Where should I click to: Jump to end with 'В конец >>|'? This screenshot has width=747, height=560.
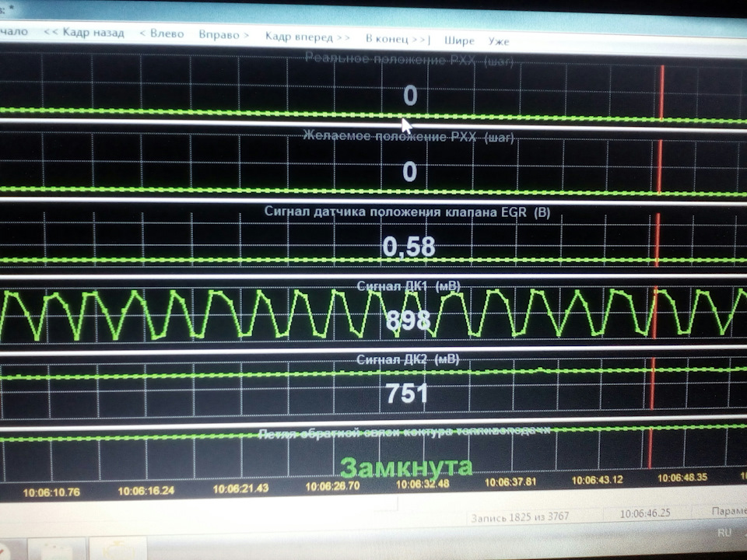point(398,39)
